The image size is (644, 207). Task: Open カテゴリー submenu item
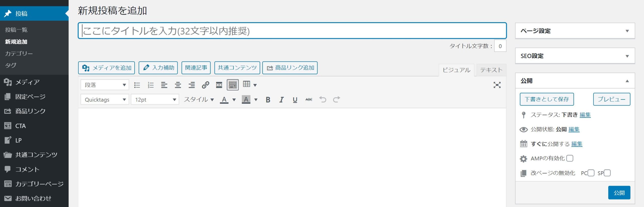pyautogui.click(x=19, y=54)
